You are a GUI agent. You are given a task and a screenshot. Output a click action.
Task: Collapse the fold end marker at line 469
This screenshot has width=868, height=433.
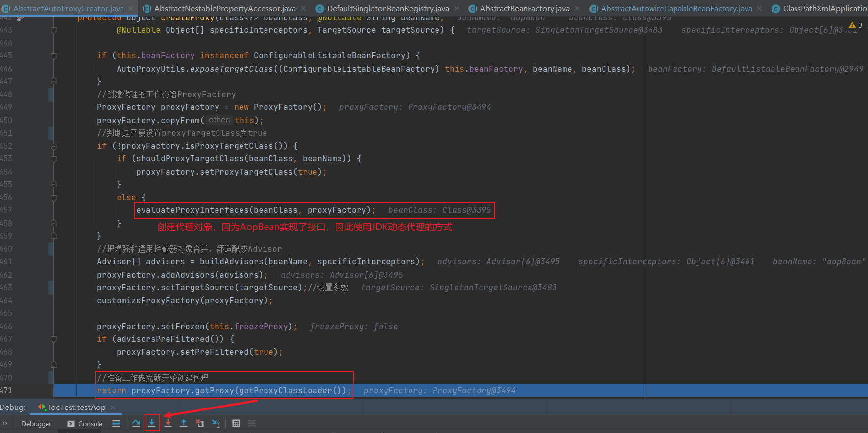[54, 364]
